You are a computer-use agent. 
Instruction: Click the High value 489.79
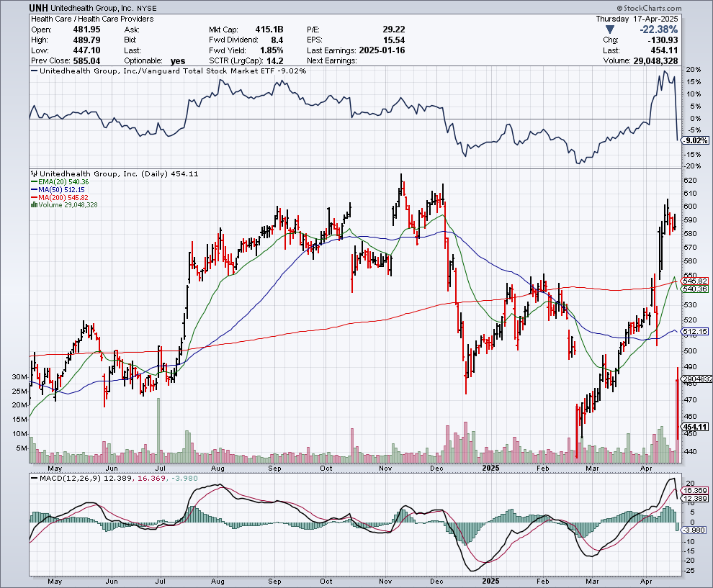coord(87,40)
